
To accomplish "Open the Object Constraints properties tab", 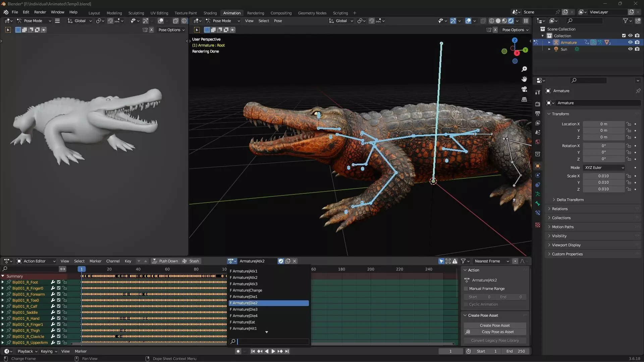I will 538,185.
